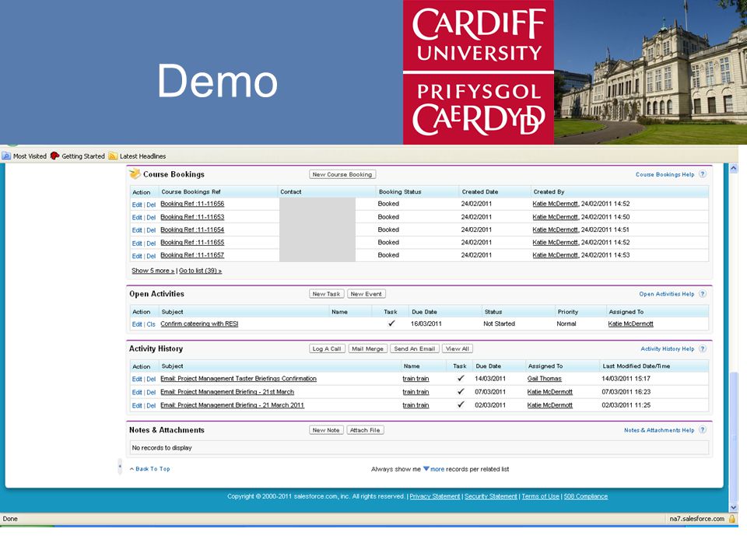Image resolution: width=747 pixels, height=560 pixels.
Task: Open Confirm cateering with RESI task
Action: tap(199, 324)
